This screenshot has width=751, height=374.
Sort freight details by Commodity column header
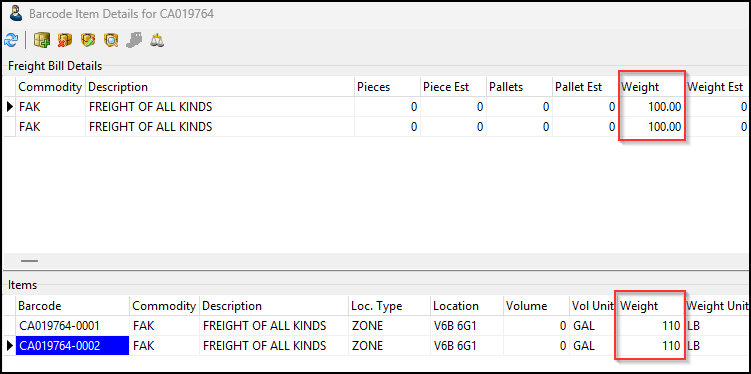coord(50,87)
